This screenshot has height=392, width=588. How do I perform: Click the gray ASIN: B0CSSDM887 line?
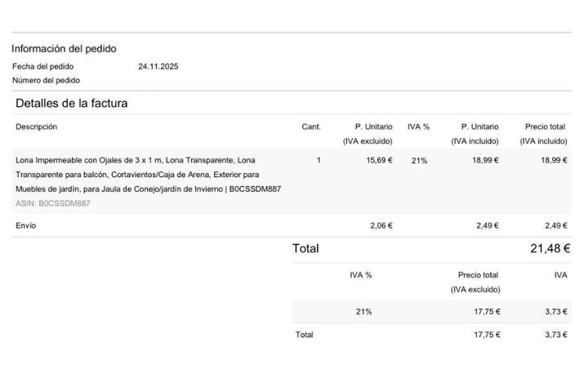(52, 203)
